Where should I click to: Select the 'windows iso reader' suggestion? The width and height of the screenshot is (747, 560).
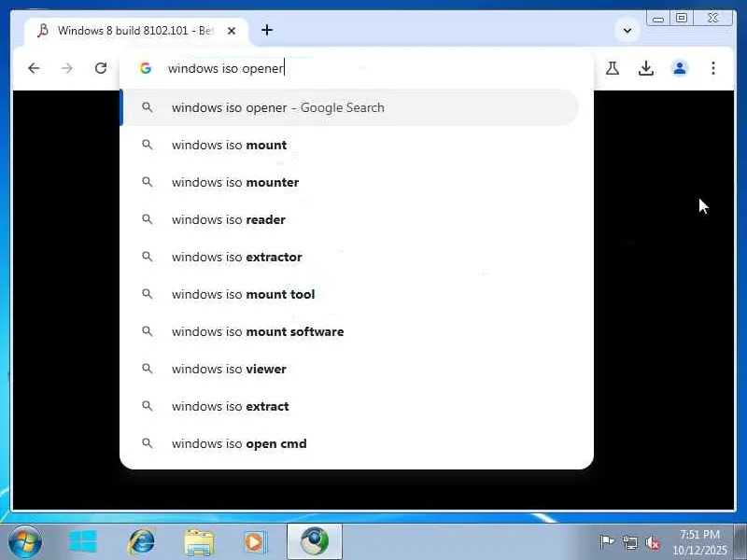point(351,219)
